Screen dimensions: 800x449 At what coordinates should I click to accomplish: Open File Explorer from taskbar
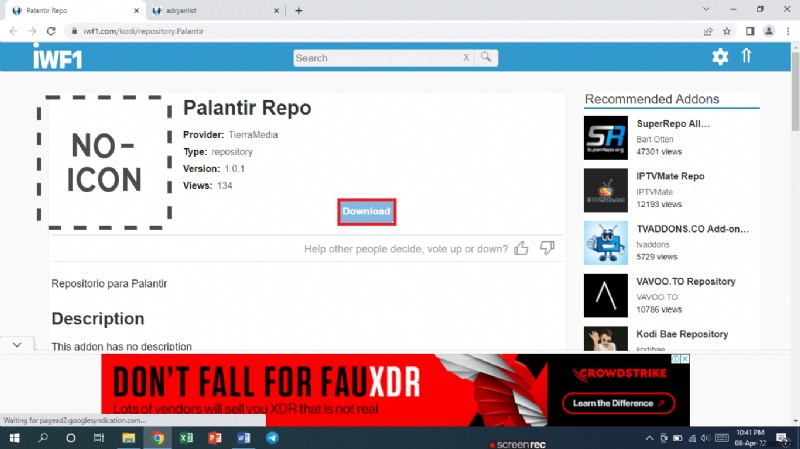pyautogui.click(x=129, y=438)
